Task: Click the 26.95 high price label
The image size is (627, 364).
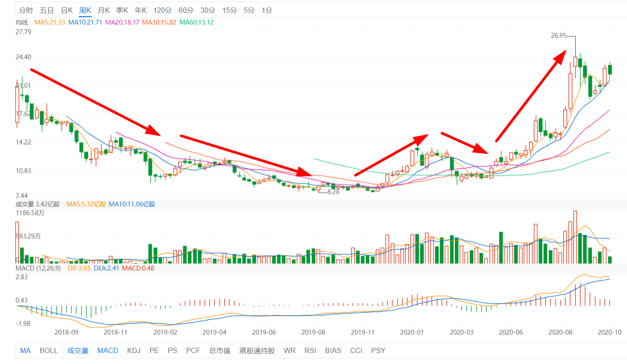Action: pyautogui.click(x=559, y=36)
